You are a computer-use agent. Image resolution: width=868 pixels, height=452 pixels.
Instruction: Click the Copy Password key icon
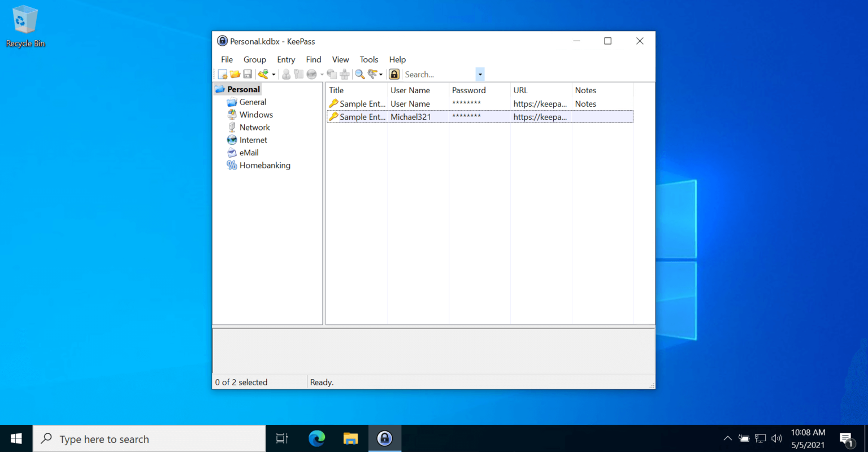click(300, 74)
